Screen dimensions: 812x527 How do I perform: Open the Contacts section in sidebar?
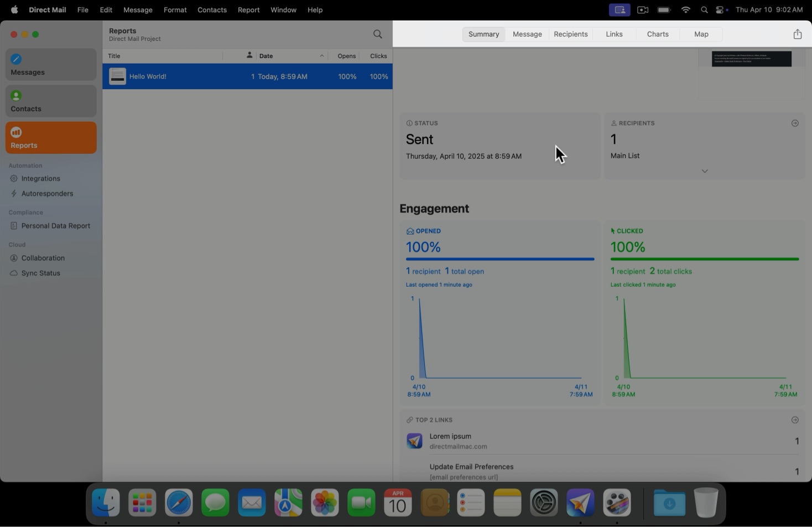click(50, 101)
